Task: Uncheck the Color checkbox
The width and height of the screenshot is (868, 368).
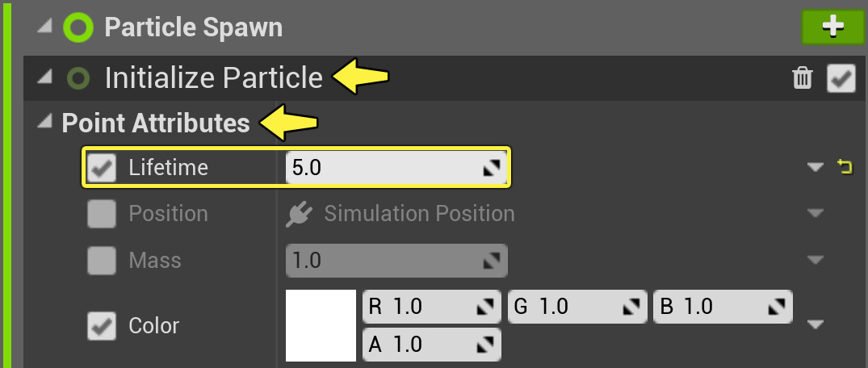Action: 102,326
